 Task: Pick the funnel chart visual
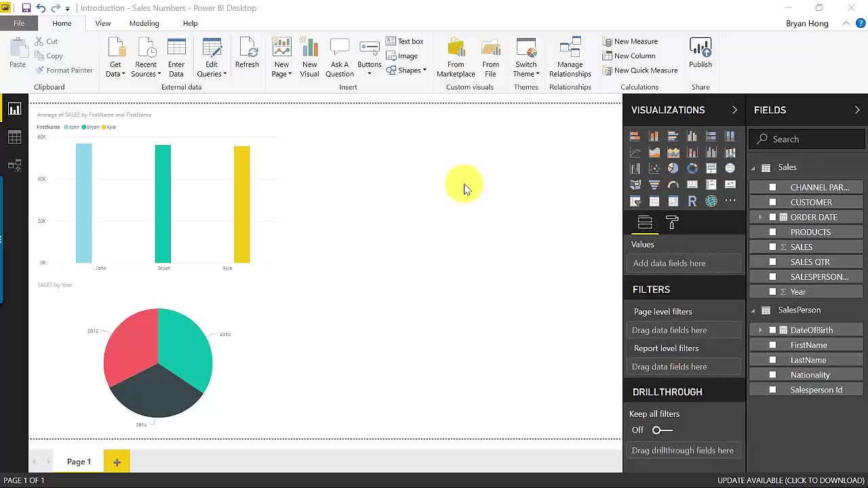click(x=654, y=184)
